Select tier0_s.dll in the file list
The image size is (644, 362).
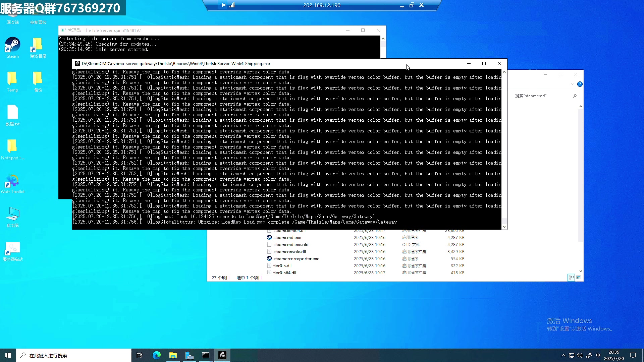pyautogui.click(x=282, y=265)
